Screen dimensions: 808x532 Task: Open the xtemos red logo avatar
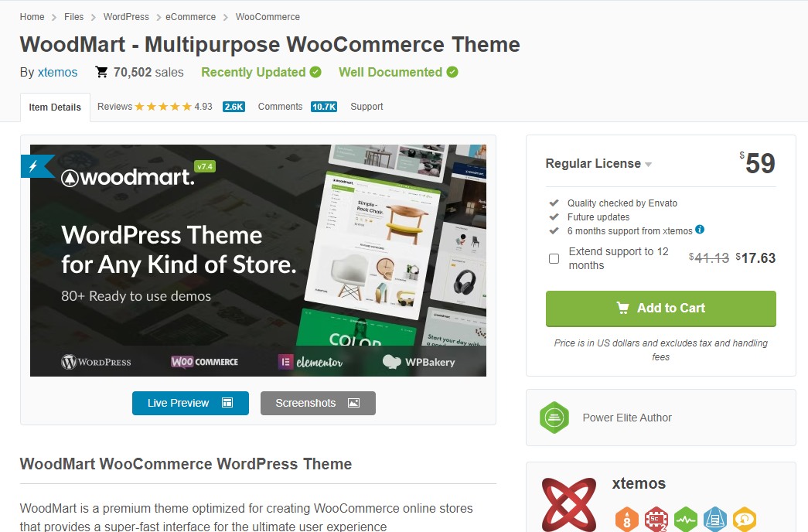tap(569, 505)
